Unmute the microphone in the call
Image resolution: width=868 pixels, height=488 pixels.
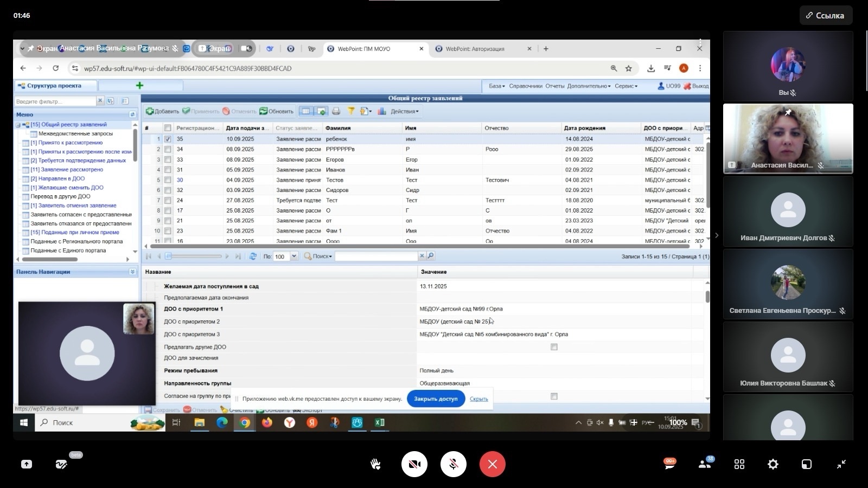[x=454, y=464]
